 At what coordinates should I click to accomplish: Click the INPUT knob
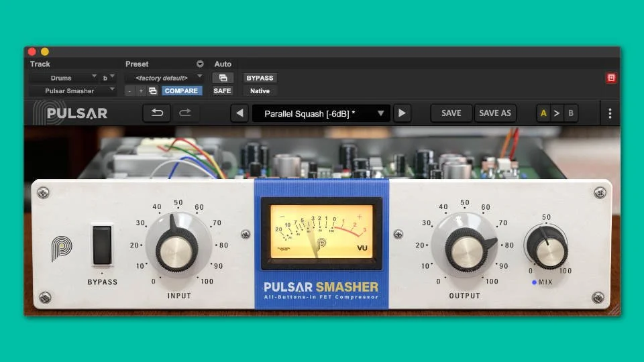[x=176, y=250]
